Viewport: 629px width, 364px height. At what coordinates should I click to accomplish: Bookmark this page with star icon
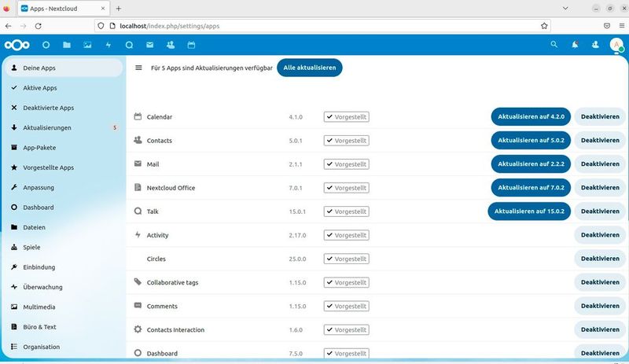point(544,26)
